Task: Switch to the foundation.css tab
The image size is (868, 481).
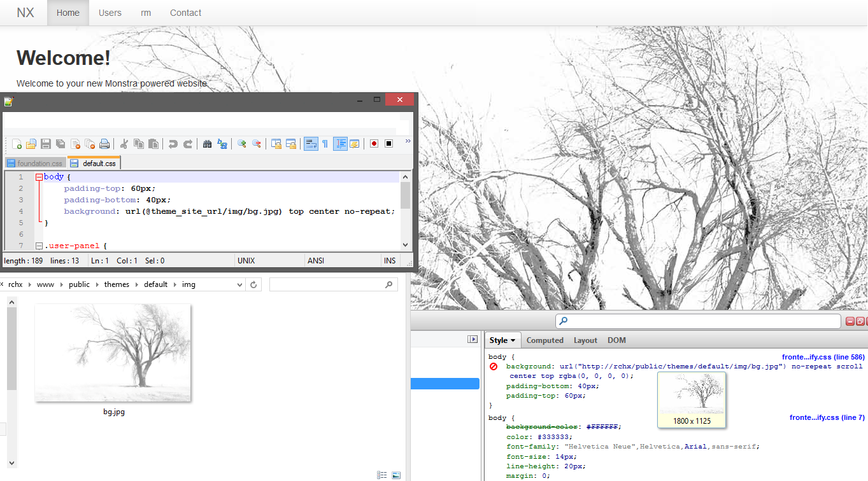Action: tap(35, 164)
